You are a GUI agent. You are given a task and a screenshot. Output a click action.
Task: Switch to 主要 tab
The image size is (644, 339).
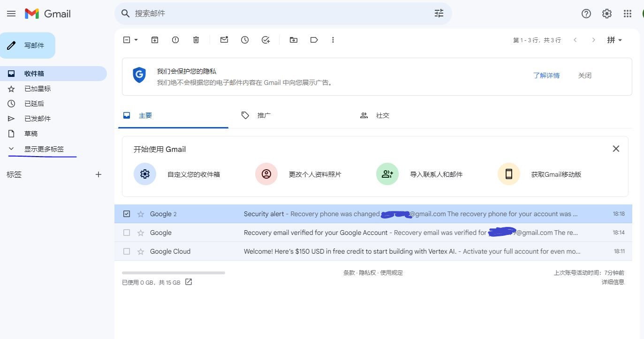pos(173,115)
